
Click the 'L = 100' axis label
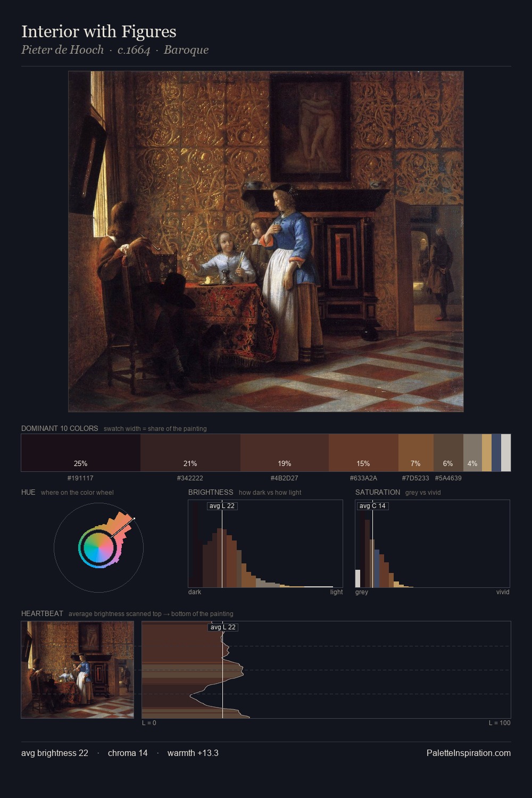tap(500, 723)
